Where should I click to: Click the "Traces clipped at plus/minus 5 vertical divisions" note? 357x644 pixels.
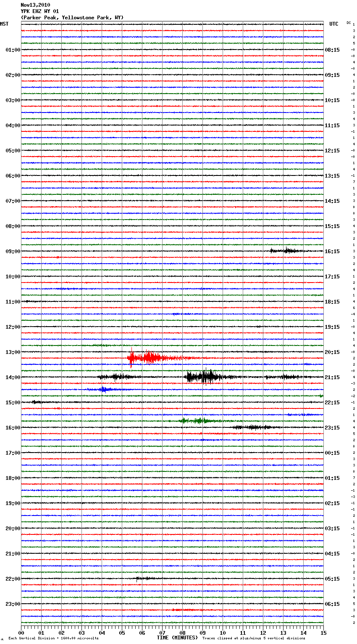tap(254, 638)
